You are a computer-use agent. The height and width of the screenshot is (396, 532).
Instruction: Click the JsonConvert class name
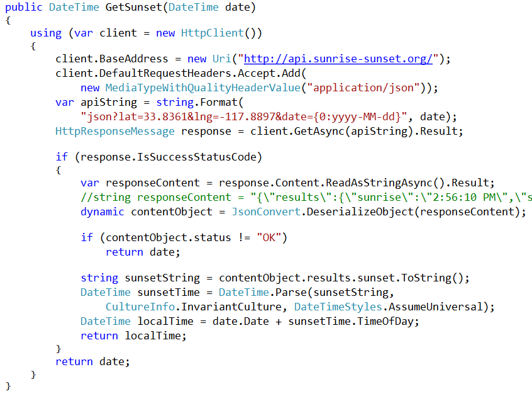point(266,212)
